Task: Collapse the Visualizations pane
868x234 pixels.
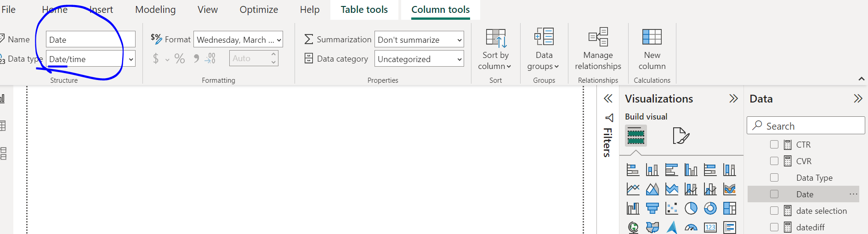Action: (733, 98)
